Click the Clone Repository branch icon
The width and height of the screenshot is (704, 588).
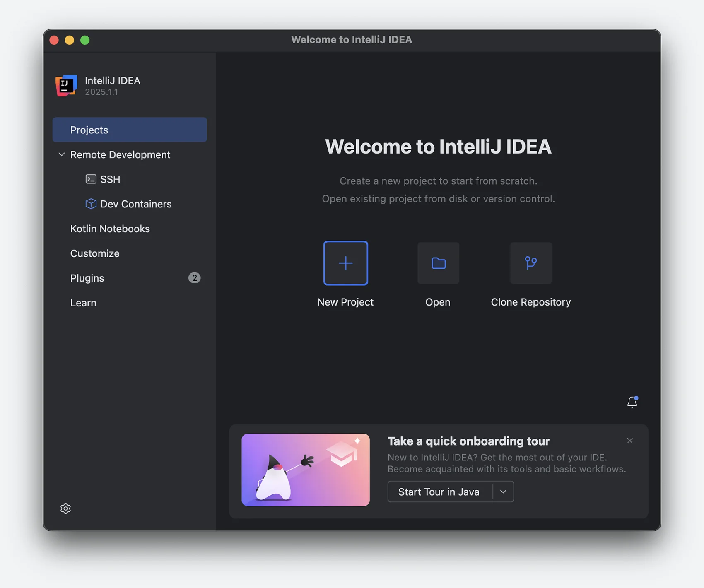(x=530, y=263)
